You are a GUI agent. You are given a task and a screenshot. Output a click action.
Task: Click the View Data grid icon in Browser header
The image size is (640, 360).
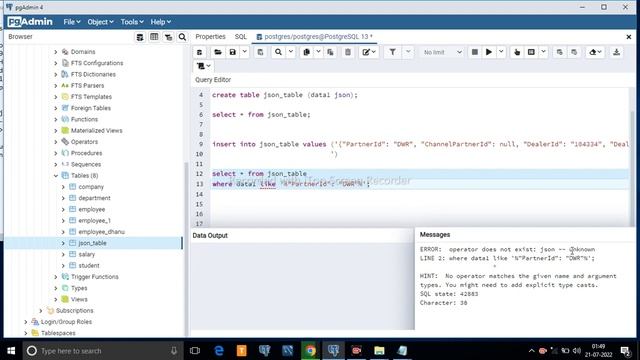coord(154,37)
